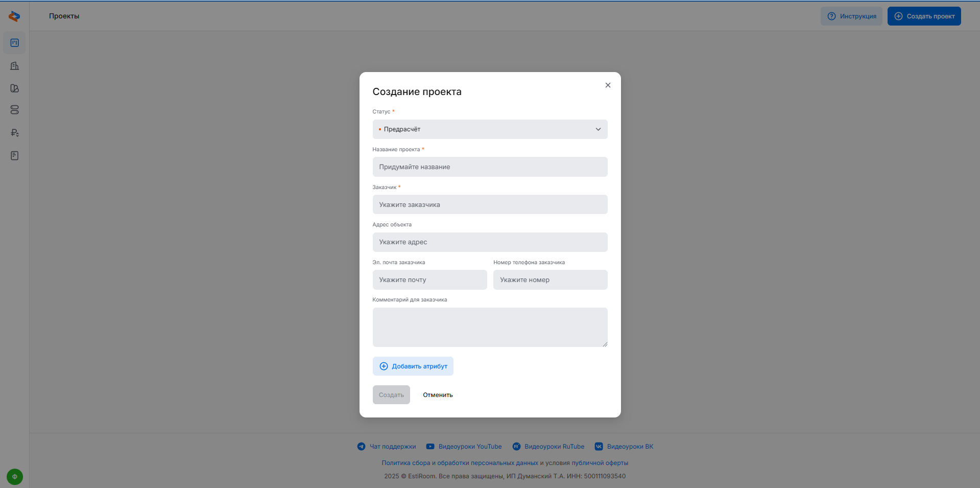The width and height of the screenshot is (980, 488).
Task: Click the project name input field
Action: (490, 167)
